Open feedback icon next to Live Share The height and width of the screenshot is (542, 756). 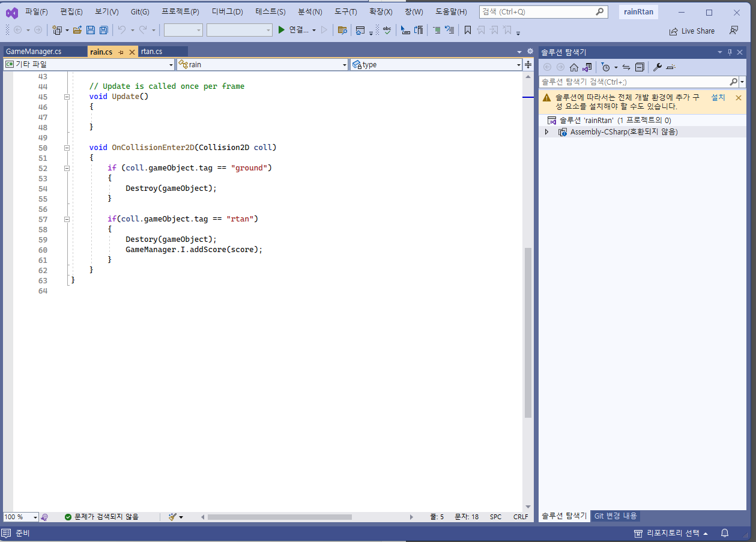pos(734,31)
